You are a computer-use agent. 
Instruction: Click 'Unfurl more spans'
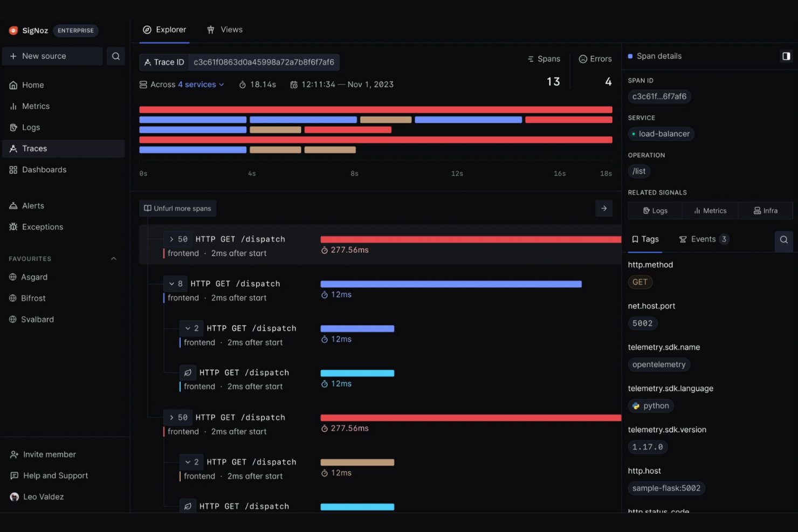click(177, 208)
